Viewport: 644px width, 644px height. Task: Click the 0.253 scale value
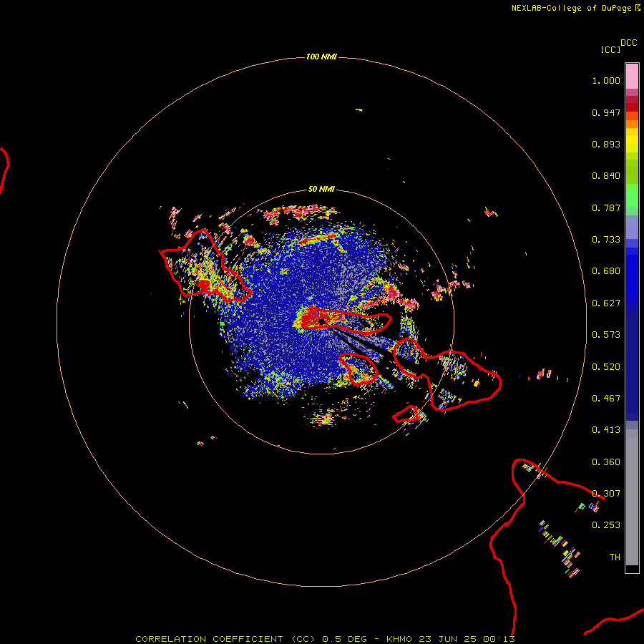(606, 525)
